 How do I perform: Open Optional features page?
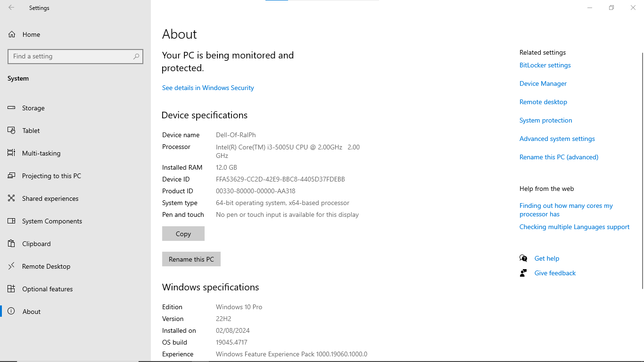tap(48, 289)
